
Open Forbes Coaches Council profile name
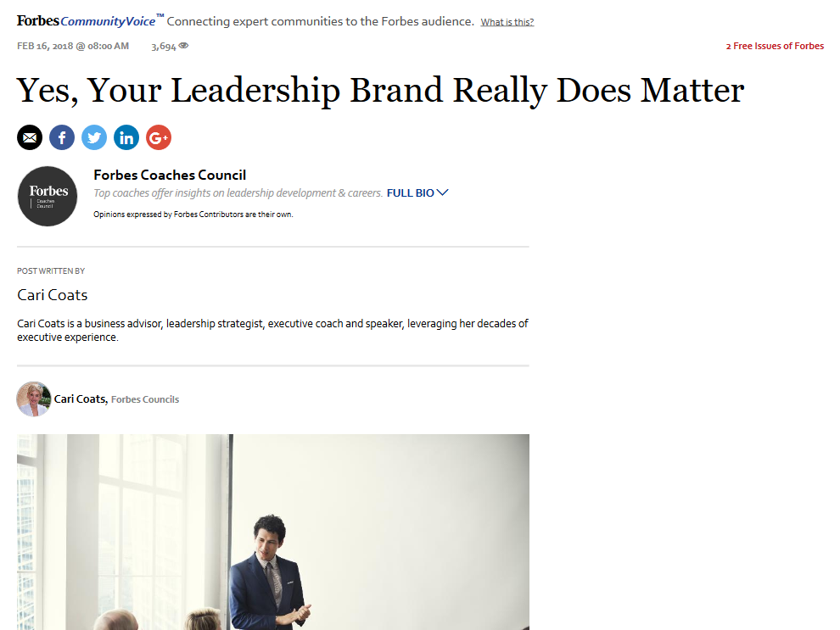click(x=170, y=176)
